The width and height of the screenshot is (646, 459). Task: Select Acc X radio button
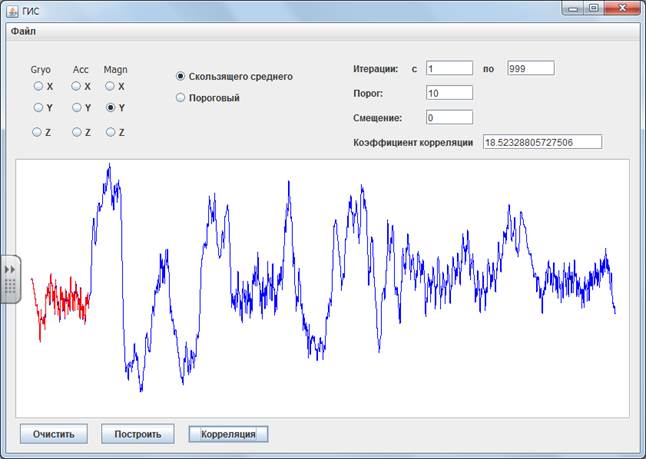[x=75, y=87]
